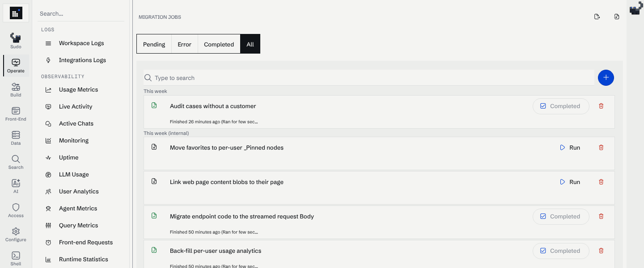Focus the sidebar Search field
The width and height of the screenshot is (644, 268).
coord(81,14)
